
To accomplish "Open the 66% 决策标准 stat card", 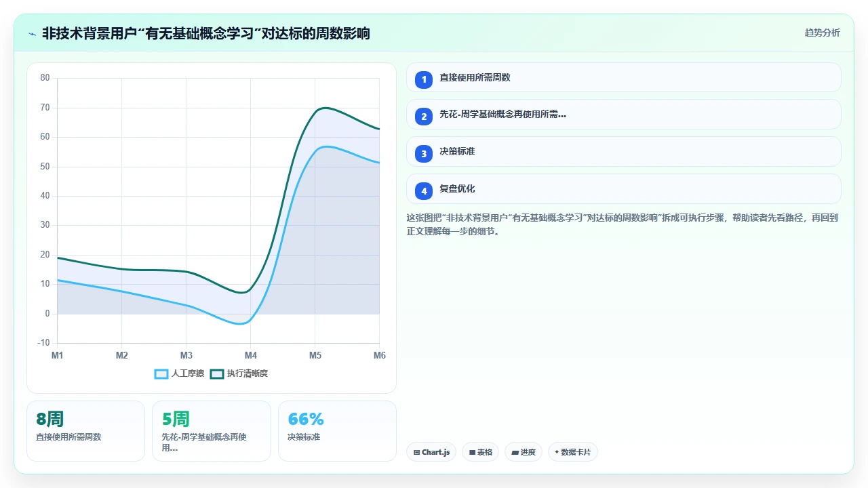I will click(x=337, y=431).
